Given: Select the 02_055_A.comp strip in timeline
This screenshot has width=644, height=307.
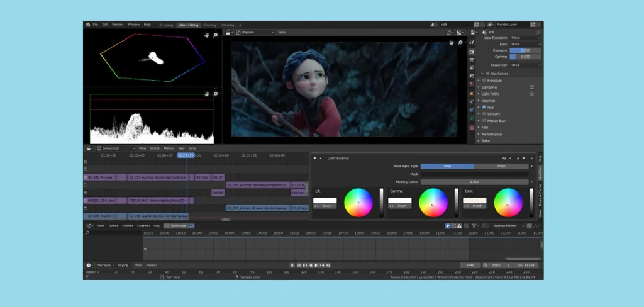Looking at the screenshot, I should pyautogui.click(x=158, y=177).
